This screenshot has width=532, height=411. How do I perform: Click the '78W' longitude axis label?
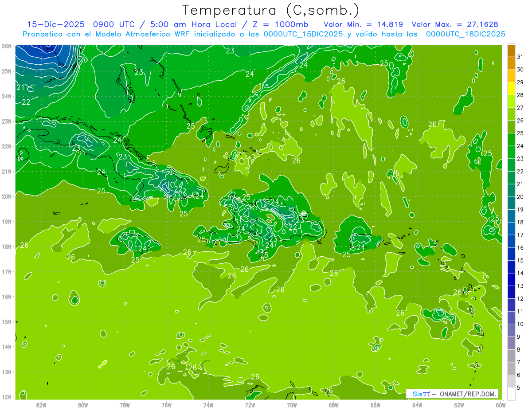click(x=125, y=405)
